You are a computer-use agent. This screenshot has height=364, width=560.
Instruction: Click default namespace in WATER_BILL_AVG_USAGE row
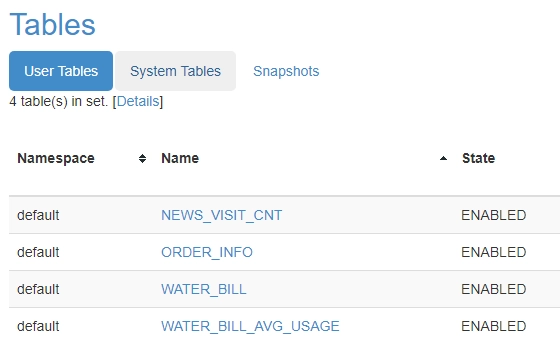point(38,326)
